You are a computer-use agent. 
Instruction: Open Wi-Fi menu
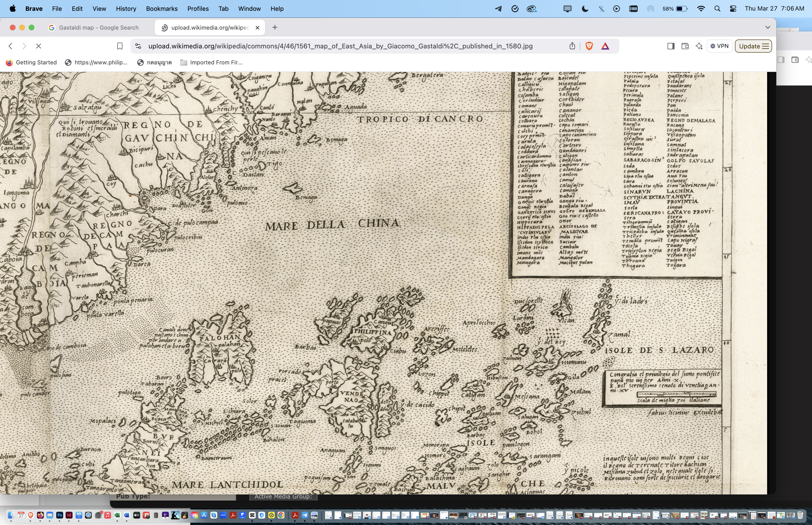point(701,8)
